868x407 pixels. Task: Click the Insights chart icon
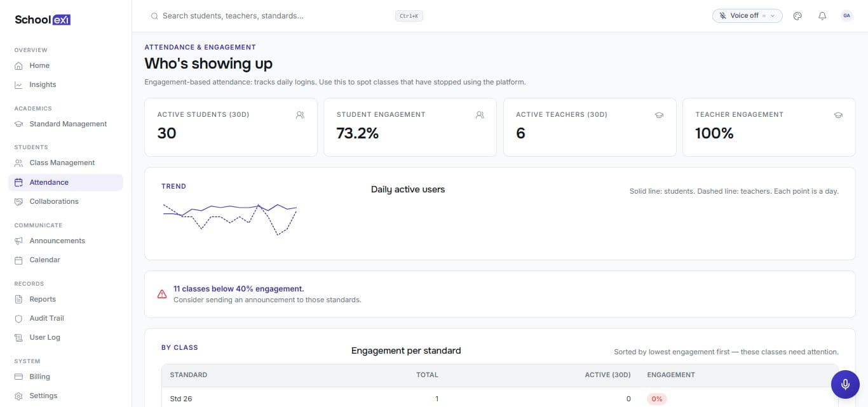[x=18, y=84]
